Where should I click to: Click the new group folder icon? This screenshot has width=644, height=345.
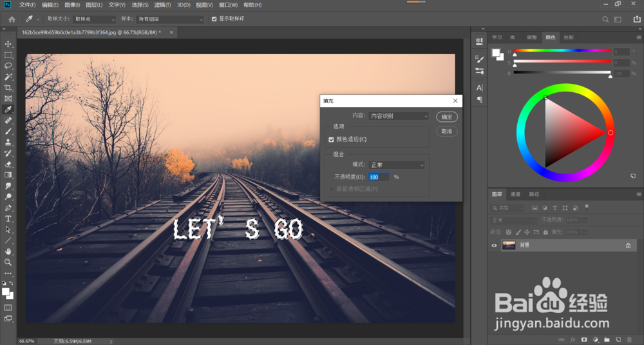(607, 340)
